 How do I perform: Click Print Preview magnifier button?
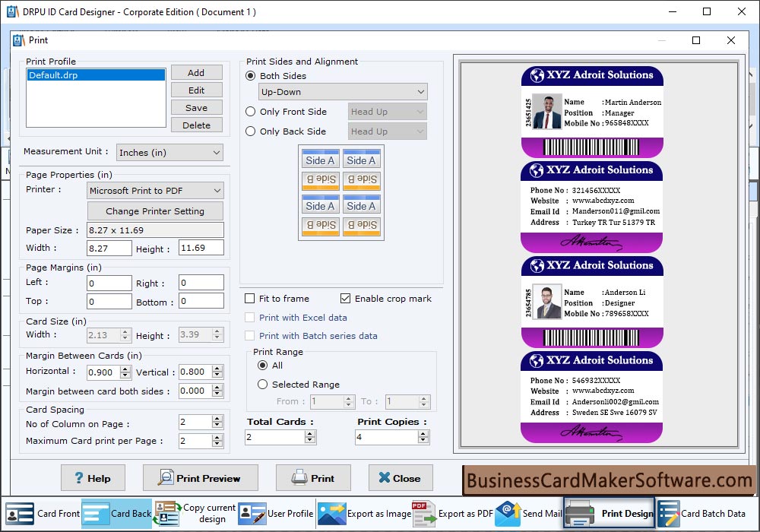[x=200, y=478]
